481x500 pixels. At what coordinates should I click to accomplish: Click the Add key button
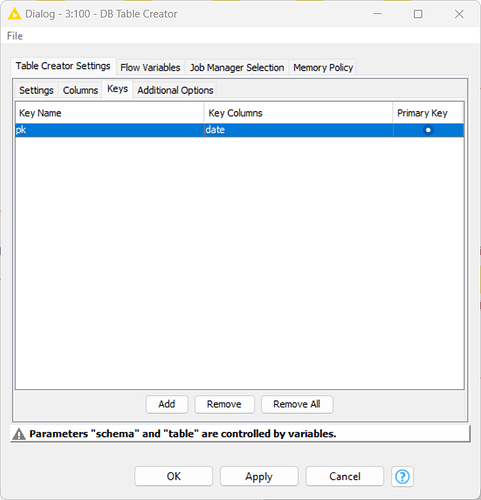click(x=167, y=404)
